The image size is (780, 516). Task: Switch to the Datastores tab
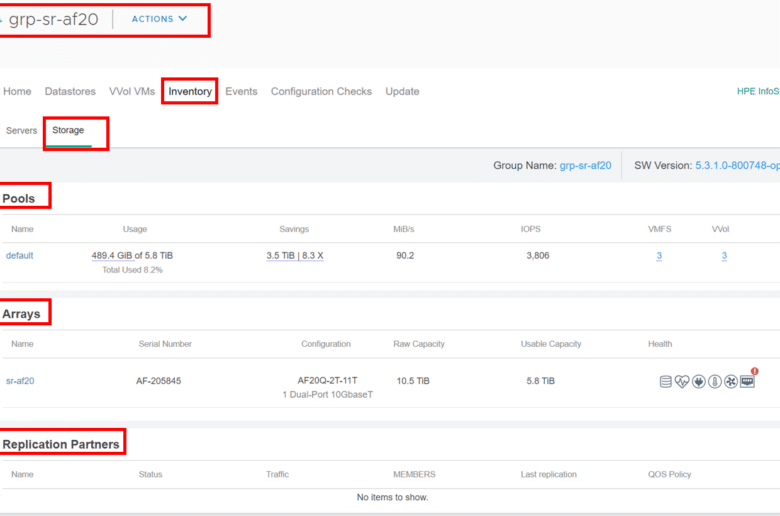point(70,92)
